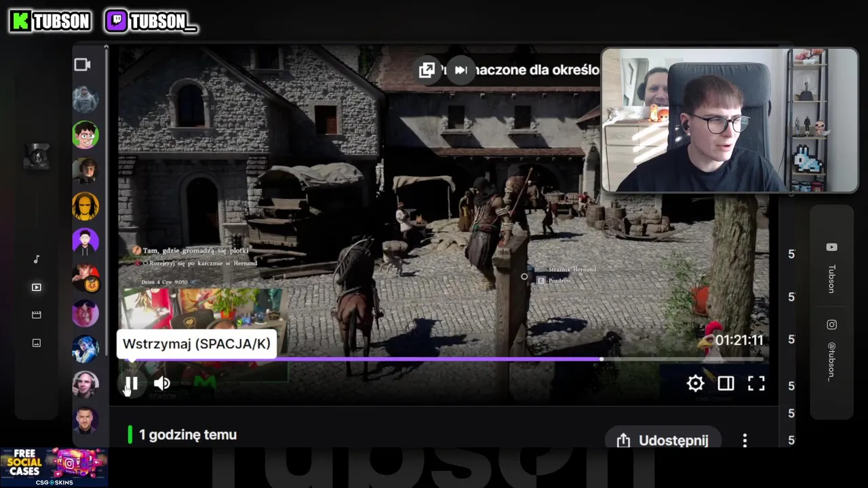Viewport: 868px width, 488px height.
Task: Click the Free Social Cases banner
Action: (54, 468)
